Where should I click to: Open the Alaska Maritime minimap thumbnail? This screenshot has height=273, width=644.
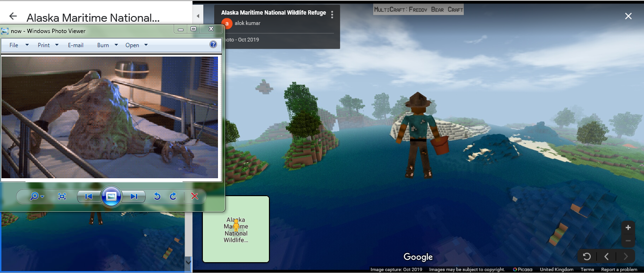click(x=236, y=229)
